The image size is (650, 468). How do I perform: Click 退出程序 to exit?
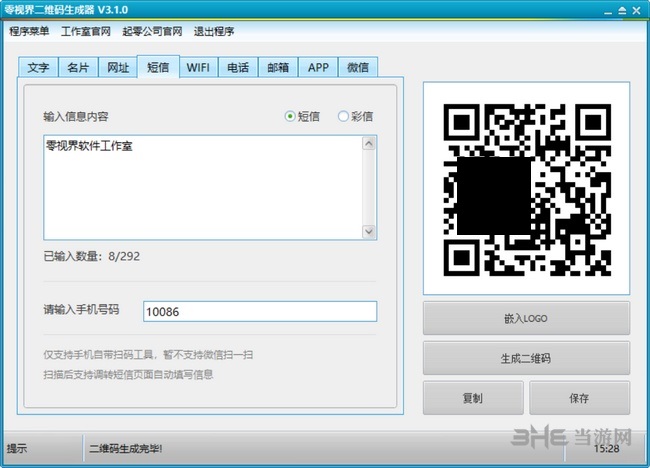click(214, 31)
